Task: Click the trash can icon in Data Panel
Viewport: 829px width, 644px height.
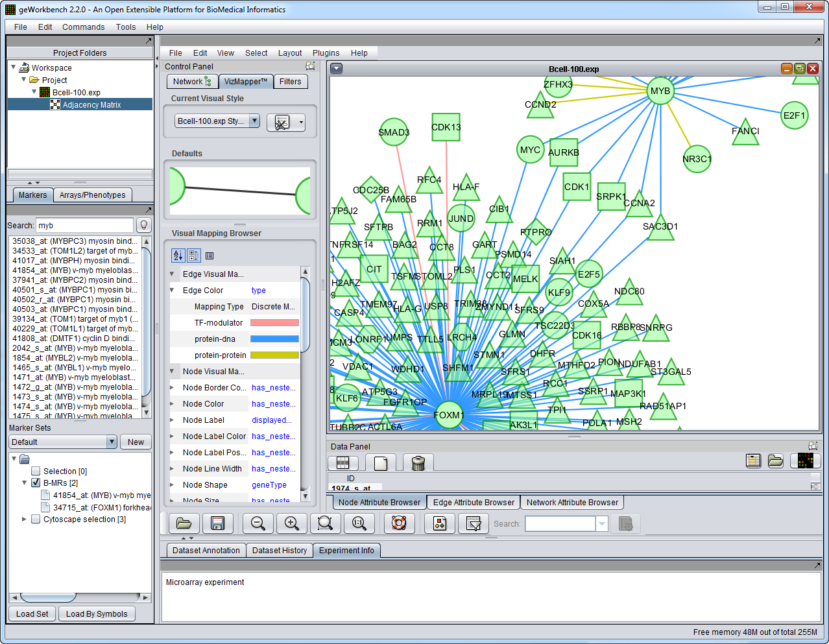Action: pyautogui.click(x=418, y=462)
